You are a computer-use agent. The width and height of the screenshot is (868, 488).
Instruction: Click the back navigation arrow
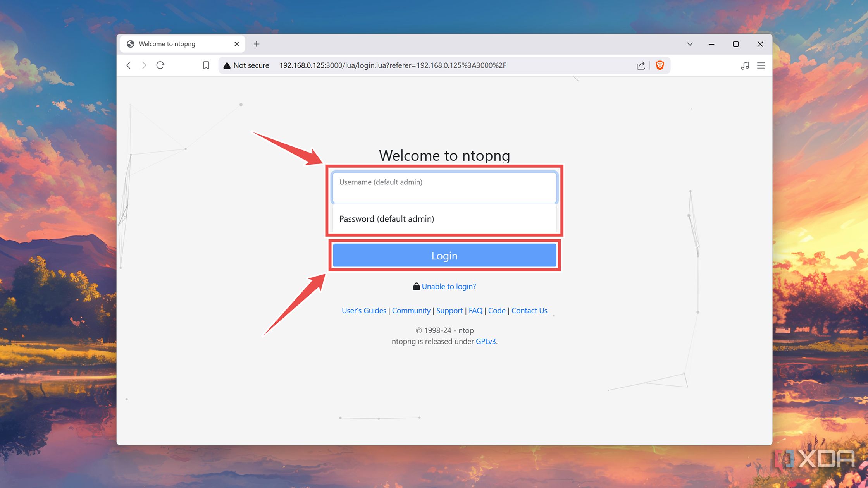128,65
